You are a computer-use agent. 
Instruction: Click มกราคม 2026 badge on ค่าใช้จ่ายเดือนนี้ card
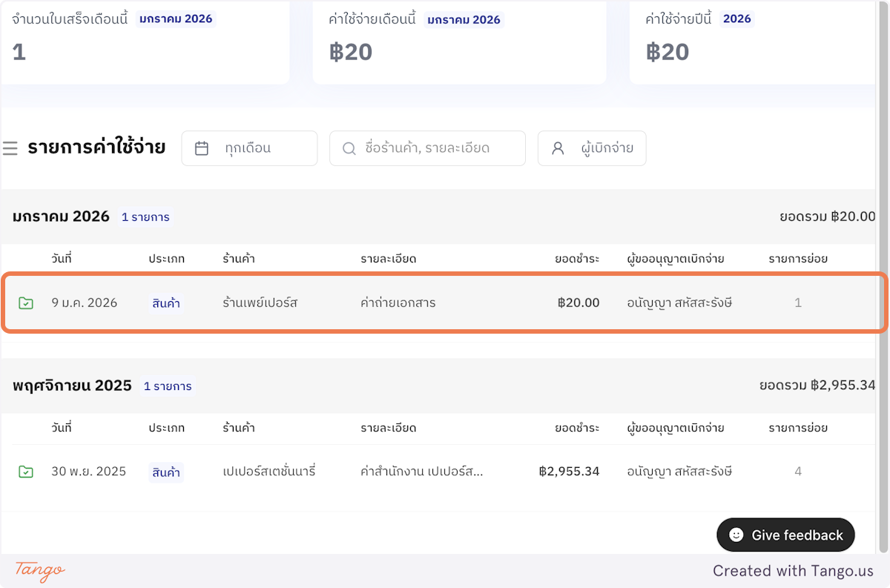click(x=464, y=19)
